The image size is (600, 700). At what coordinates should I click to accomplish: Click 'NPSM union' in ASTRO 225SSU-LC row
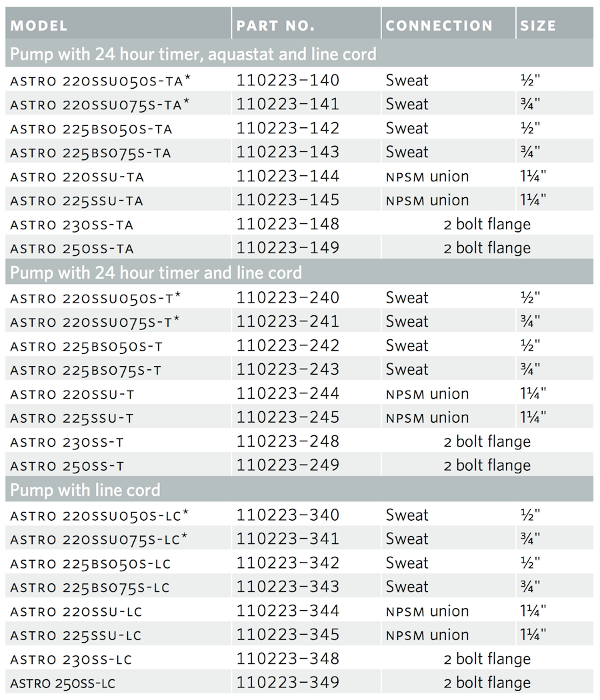pos(427,635)
